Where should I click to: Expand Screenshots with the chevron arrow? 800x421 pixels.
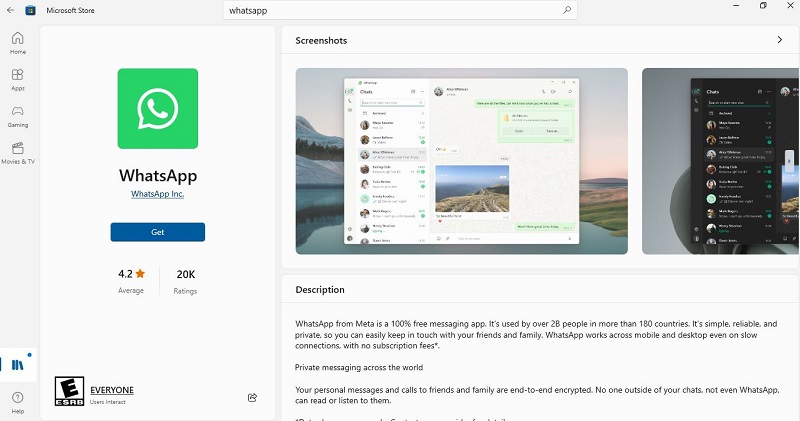click(x=780, y=40)
